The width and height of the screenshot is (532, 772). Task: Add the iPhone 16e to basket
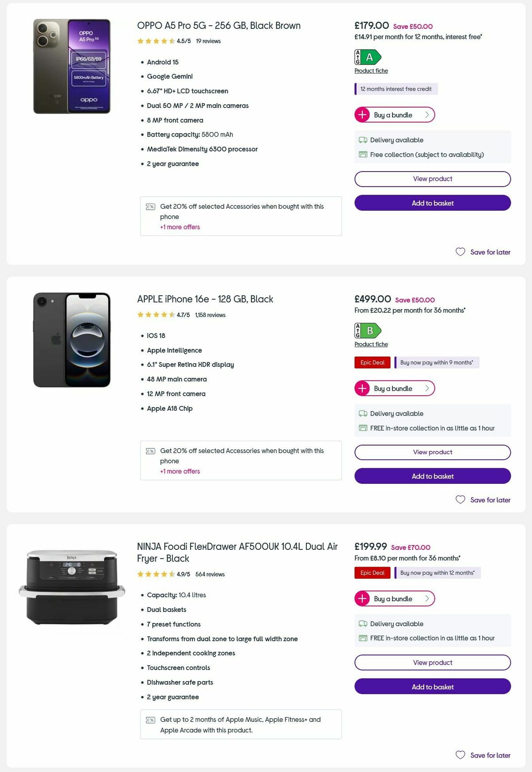click(x=432, y=476)
